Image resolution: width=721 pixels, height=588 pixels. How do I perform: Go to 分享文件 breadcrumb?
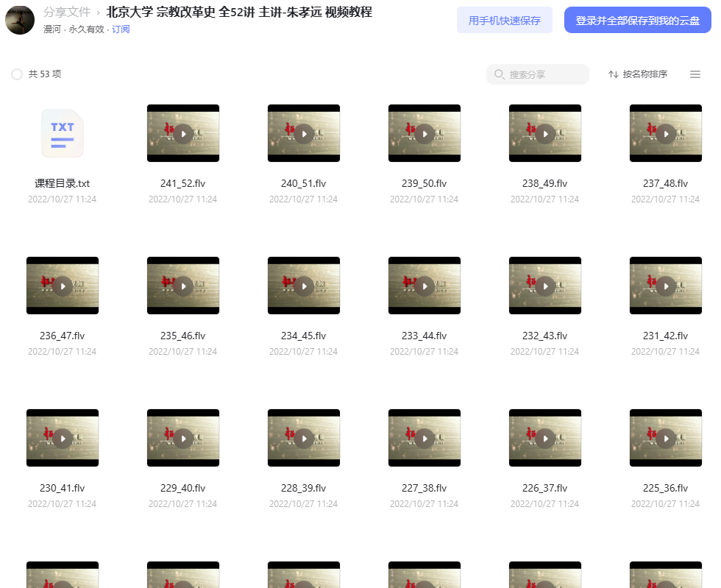[x=67, y=12]
